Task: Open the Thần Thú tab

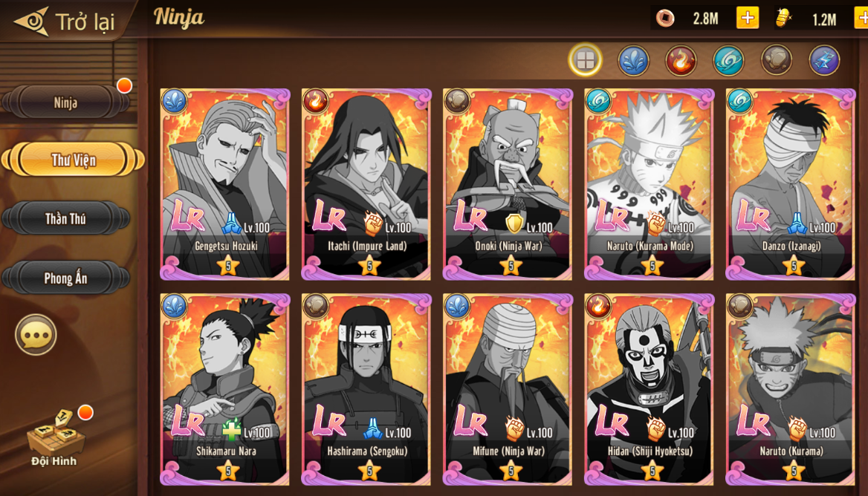Action: [66, 218]
